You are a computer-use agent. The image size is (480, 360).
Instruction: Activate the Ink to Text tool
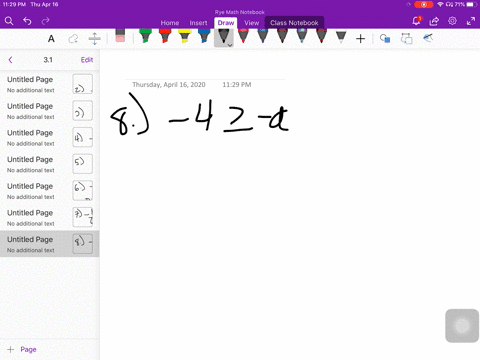[x=406, y=39]
